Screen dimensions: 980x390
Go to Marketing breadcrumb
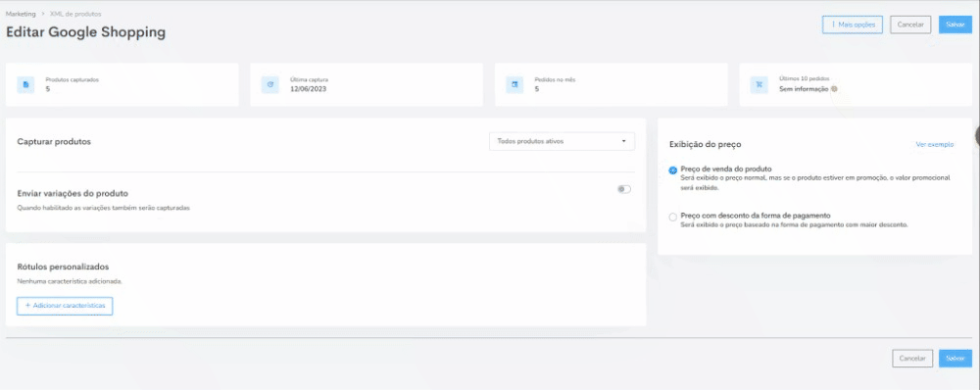(21, 13)
